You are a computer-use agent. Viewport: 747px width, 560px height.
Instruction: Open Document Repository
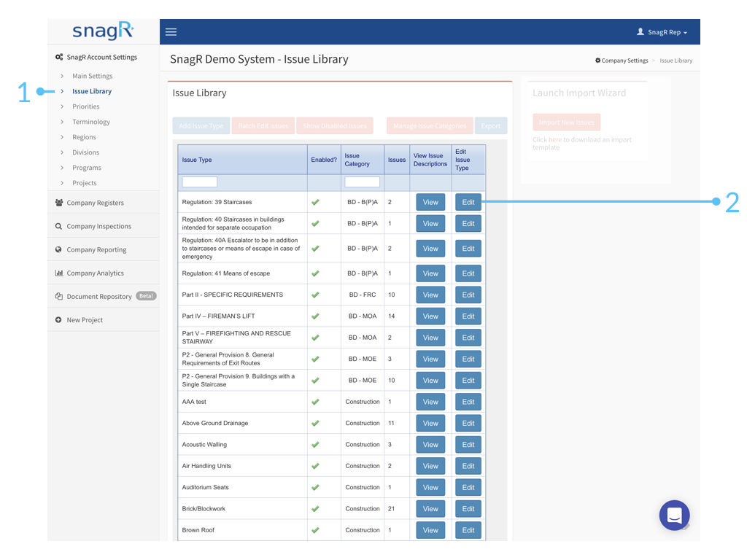pyautogui.click(x=99, y=297)
